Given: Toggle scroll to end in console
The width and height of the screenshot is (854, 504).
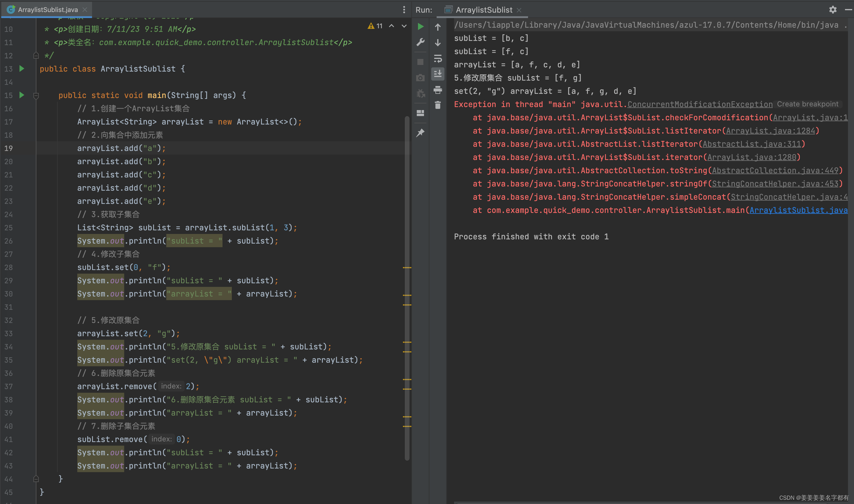Looking at the screenshot, I should tap(438, 74).
